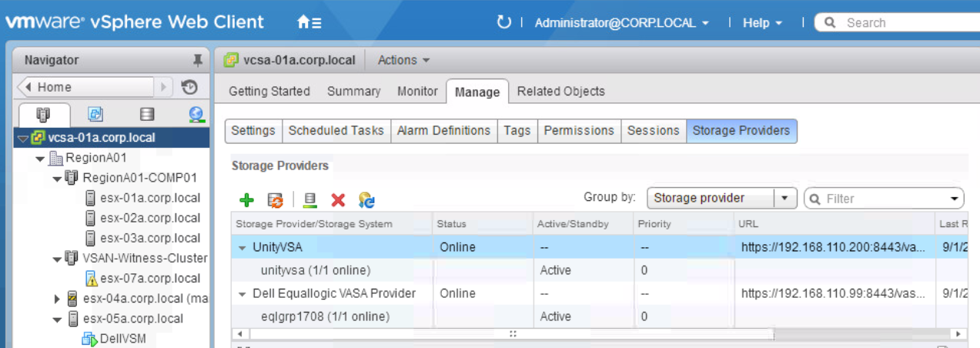Collapse the RegionA01 datacenter tree node
The width and height of the screenshot is (980, 348).
39,159
